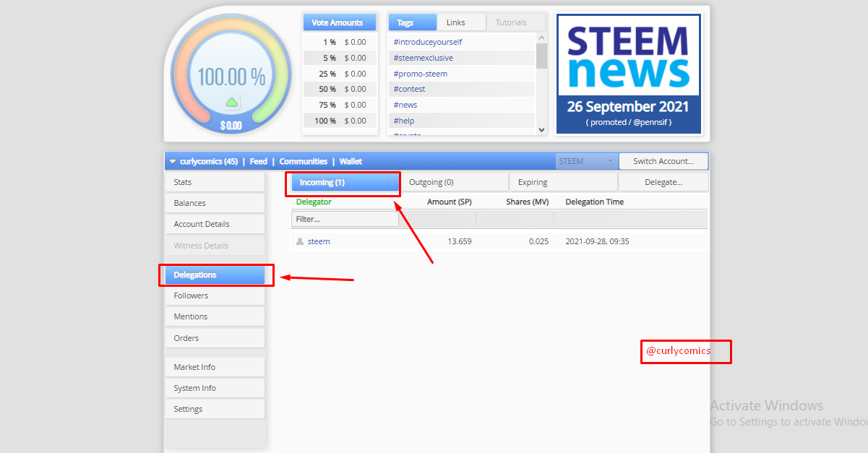The width and height of the screenshot is (868, 453).
Task: Open the Tags tab
Action: [412, 22]
